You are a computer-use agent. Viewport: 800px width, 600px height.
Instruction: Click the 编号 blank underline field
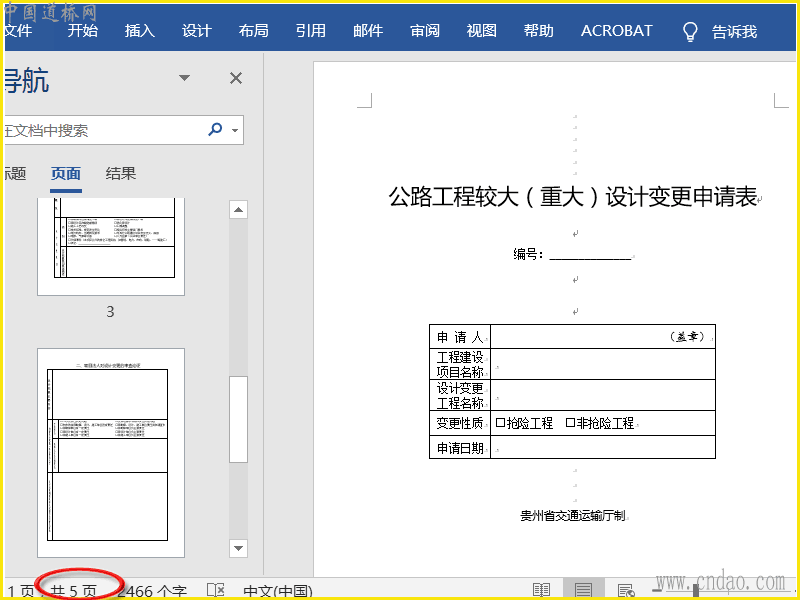590,254
